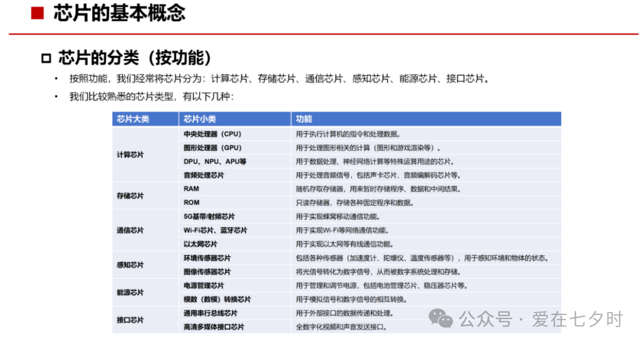The height and width of the screenshot is (345, 644).
Task: Click the red square beside the slide title
Action: tap(38, 13)
